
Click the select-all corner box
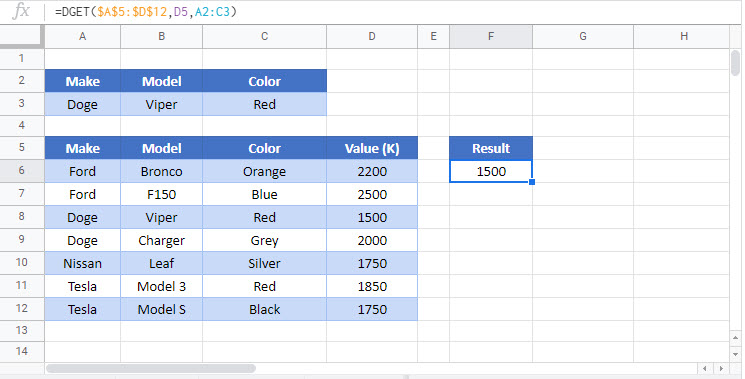22,37
